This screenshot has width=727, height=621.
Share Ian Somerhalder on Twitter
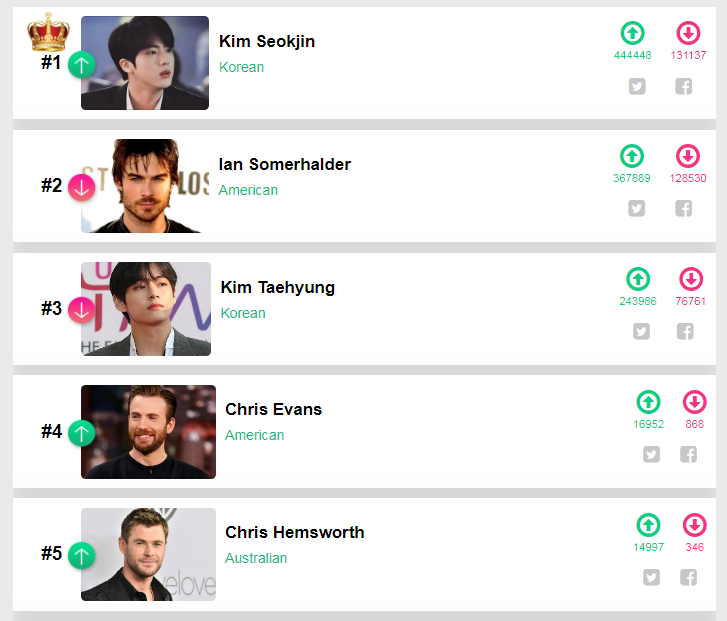tap(636, 208)
